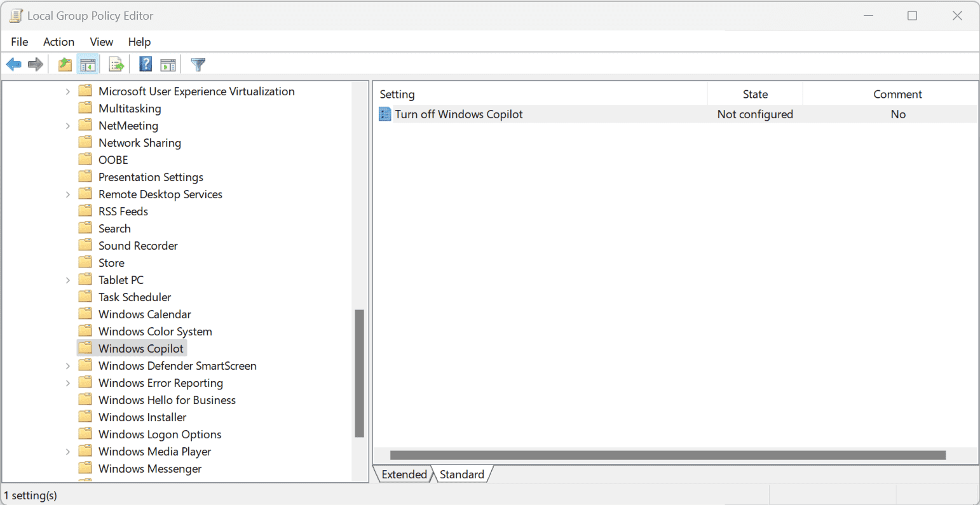Viewport: 980px width, 505px height.
Task: Go up one level using folder-arrow icon
Action: tap(65, 64)
